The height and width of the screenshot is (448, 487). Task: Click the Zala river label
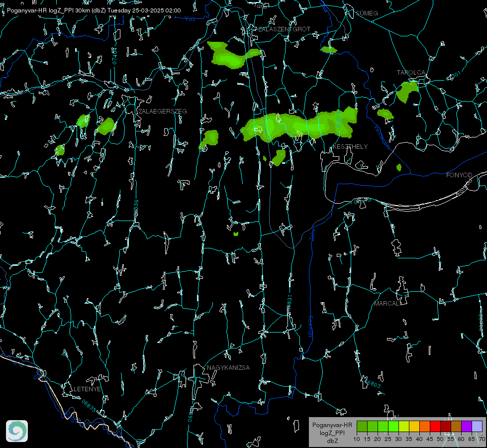point(312,234)
